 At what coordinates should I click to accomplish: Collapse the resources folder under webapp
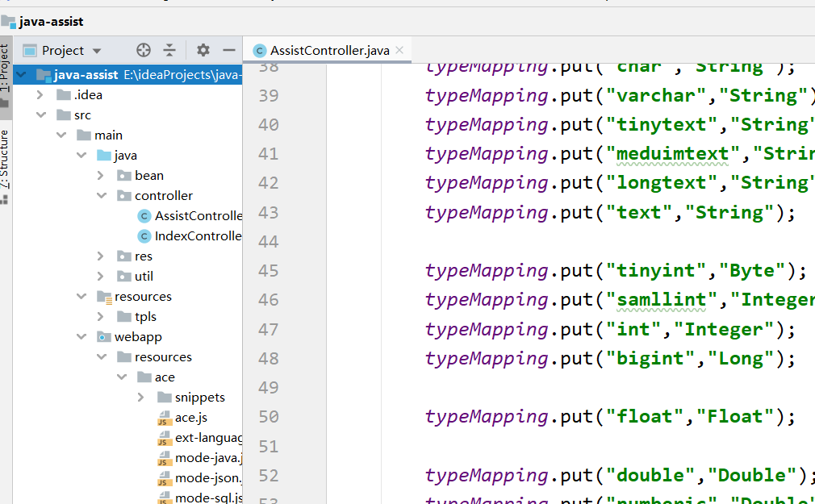[102, 357]
